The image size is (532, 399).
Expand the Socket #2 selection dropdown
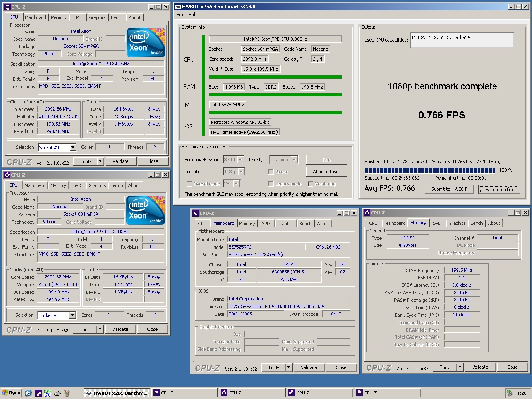73,315
